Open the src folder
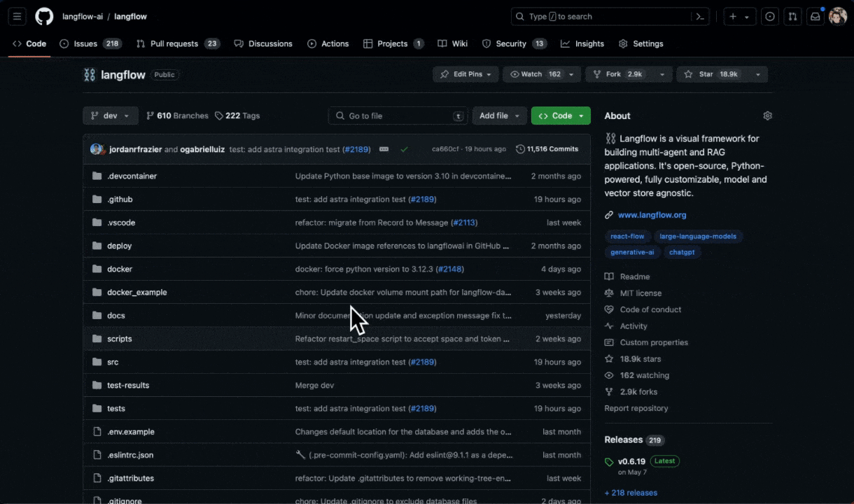 pyautogui.click(x=113, y=363)
